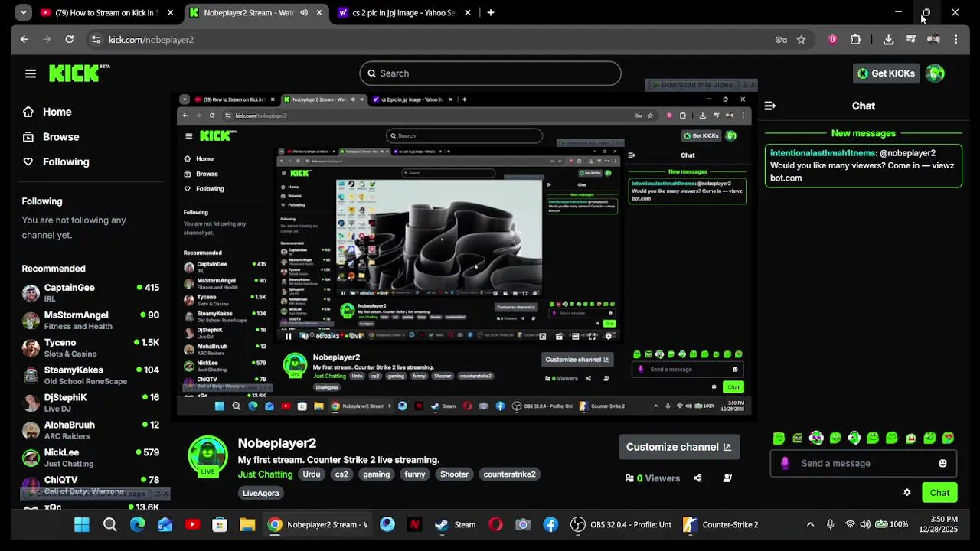
Task: Select the LiveAgora tag
Action: point(260,494)
